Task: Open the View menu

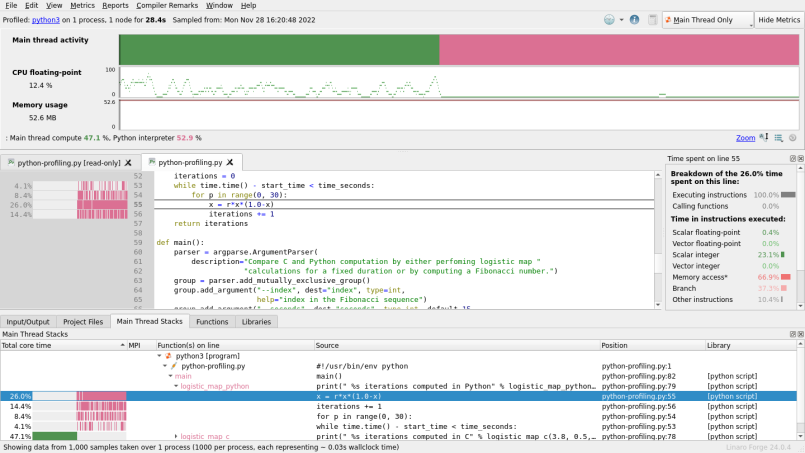Action: click(x=54, y=5)
